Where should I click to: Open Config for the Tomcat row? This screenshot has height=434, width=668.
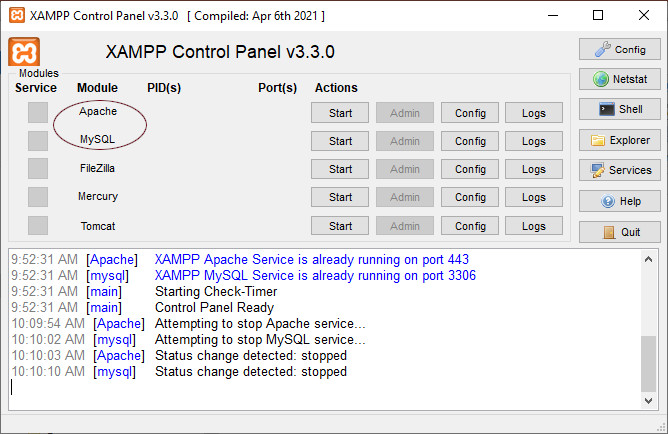470,226
